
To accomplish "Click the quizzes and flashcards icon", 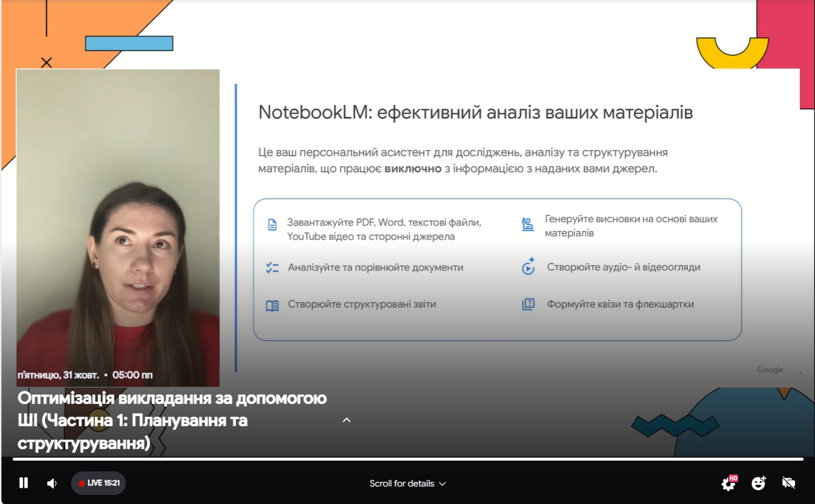I will 528,304.
